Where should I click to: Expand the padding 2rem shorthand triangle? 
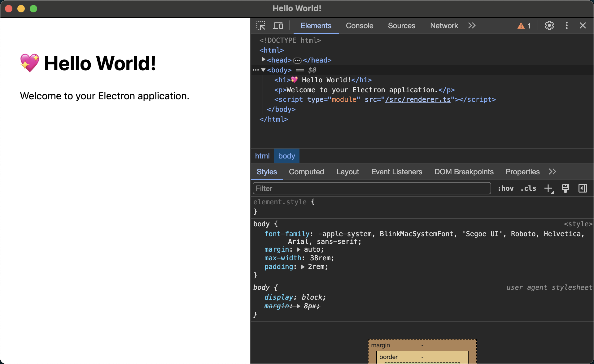click(303, 267)
